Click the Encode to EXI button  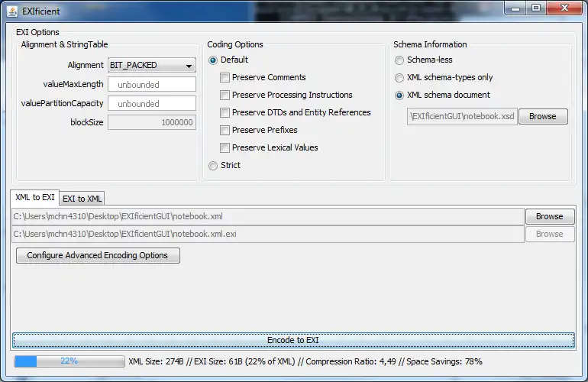coord(293,340)
